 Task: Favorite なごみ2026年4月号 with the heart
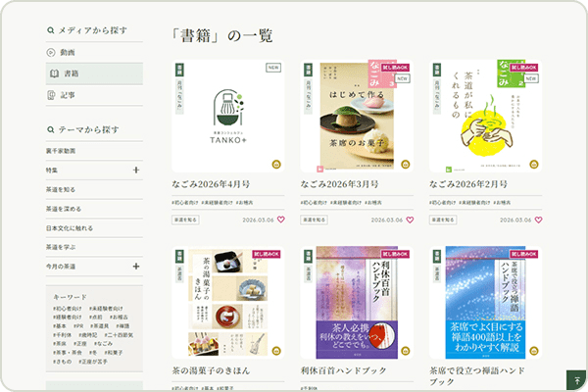280,220
